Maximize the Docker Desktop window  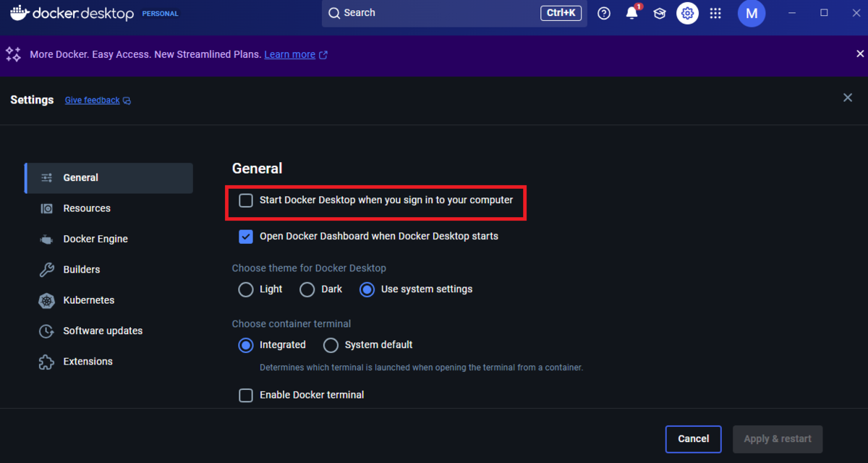point(824,13)
